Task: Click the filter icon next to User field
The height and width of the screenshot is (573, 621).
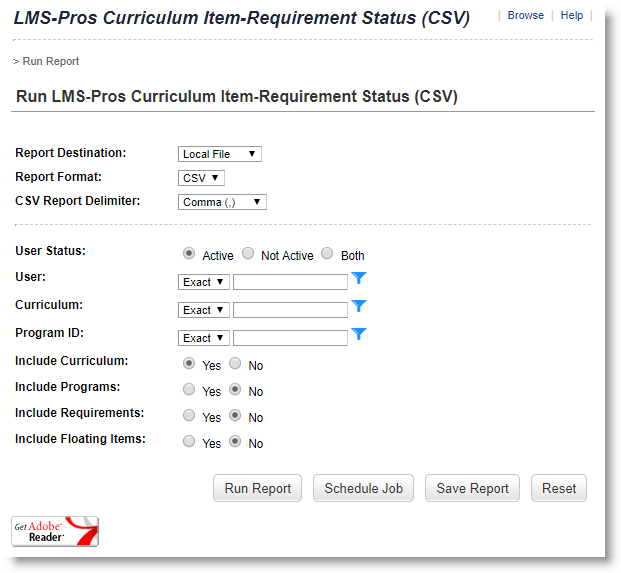Action: 360,279
